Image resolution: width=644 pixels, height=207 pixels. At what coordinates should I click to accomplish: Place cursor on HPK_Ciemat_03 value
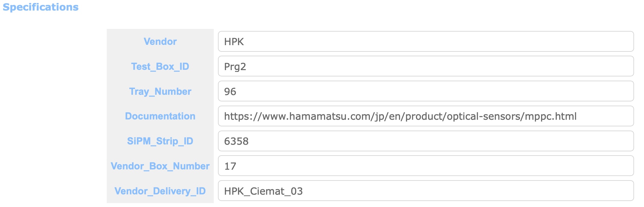[263, 191]
